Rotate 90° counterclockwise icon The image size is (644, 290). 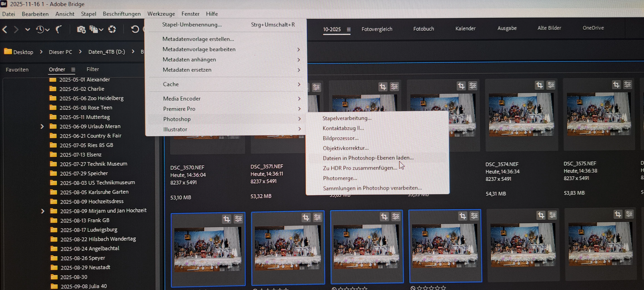pyautogui.click(x=135, y=29)
